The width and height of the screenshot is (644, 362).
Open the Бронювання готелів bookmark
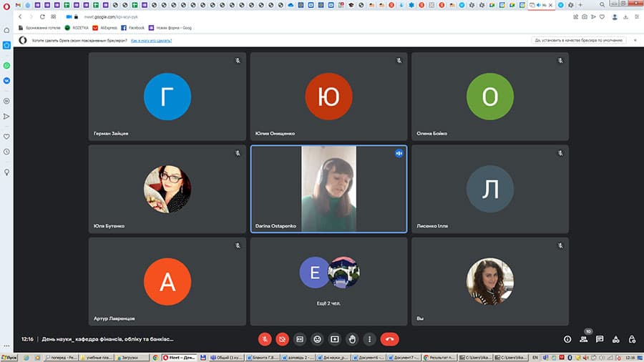(x=39, y=28)
